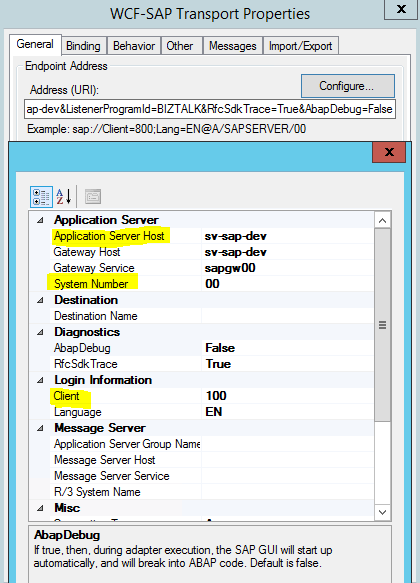This screenshot has width=420, height=583.
Task: Open the Property Pages toolbar icon
Action: [93, 197]
